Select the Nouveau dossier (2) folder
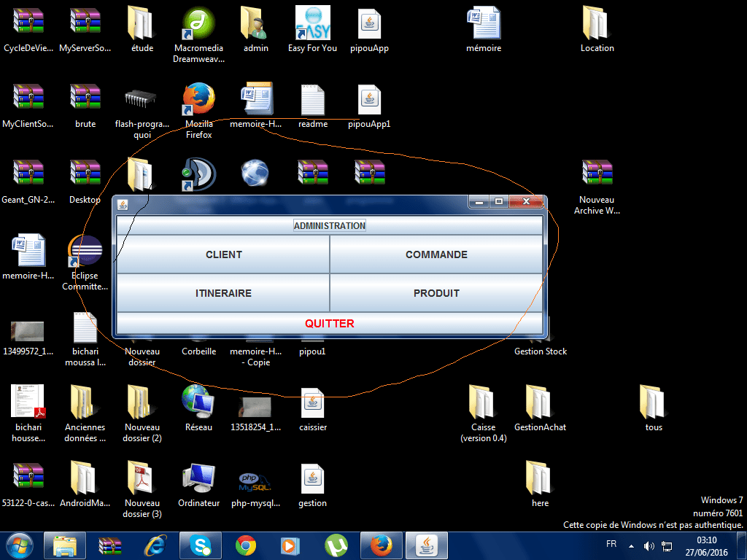Viewport: 747px width, 560px height. pyautogui.click(x=142, y=402)
